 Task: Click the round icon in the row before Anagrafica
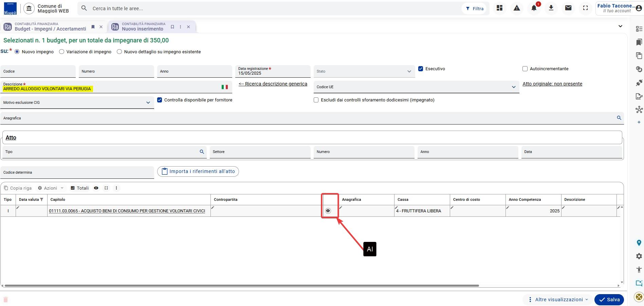(x=328, y=211)
